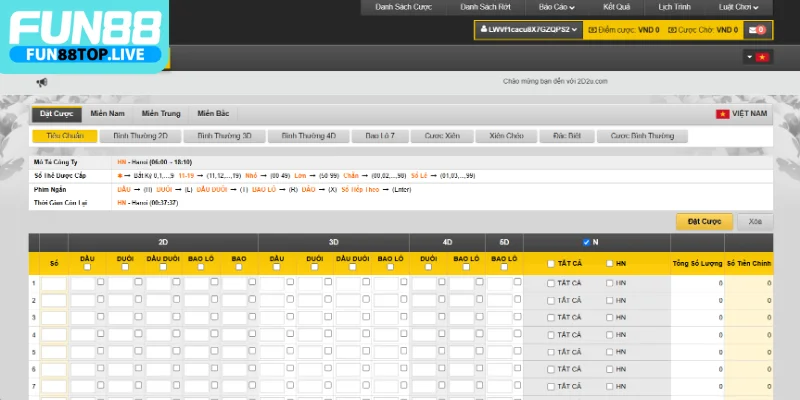Click the FUN88 logo
Screen dimensions: 800x400
(85, 37)
